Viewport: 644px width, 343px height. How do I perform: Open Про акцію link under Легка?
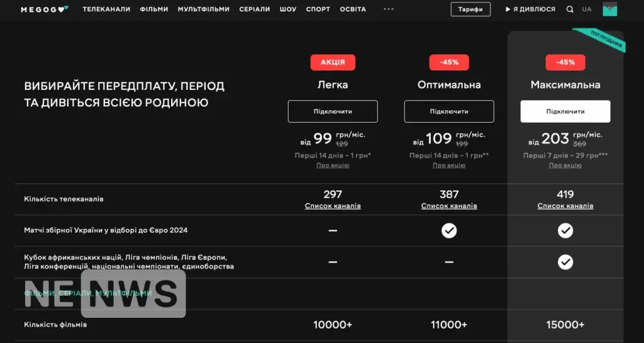tap(333, 165)
